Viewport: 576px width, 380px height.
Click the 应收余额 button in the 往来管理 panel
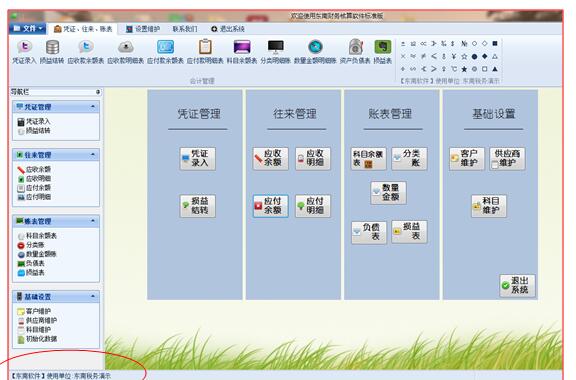(x=270, y=158)
